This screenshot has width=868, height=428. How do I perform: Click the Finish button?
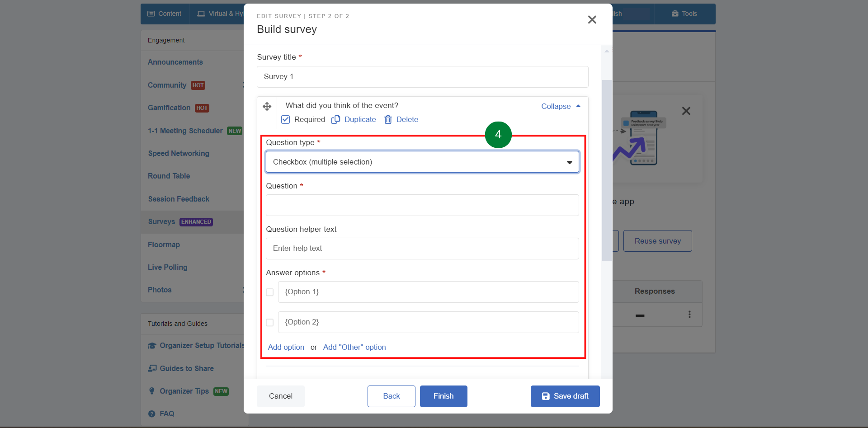pos(443,396)
